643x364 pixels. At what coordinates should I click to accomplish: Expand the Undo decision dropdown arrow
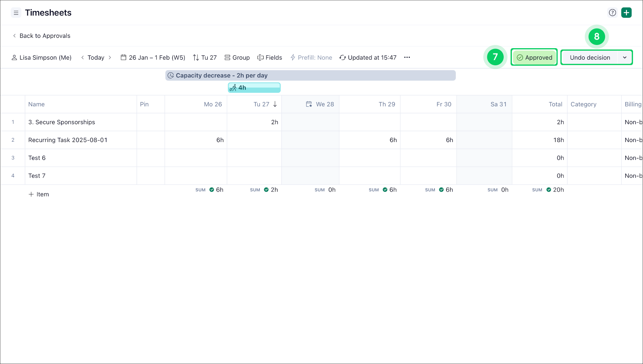(x=625, y=57)
